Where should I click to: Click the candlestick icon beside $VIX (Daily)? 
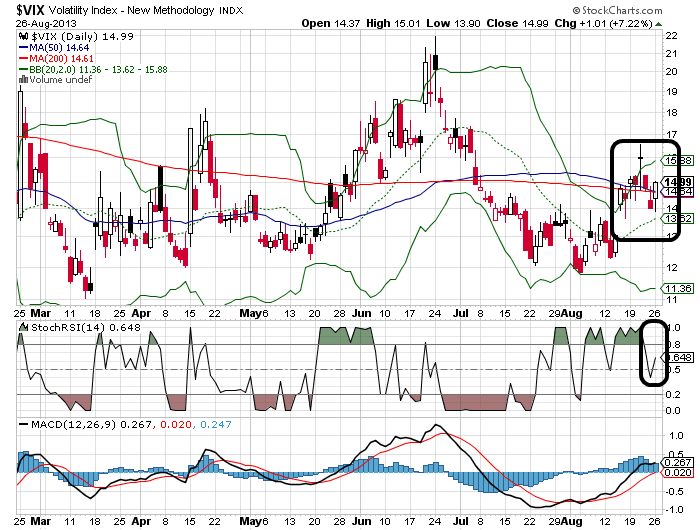(x=24, y=37)
